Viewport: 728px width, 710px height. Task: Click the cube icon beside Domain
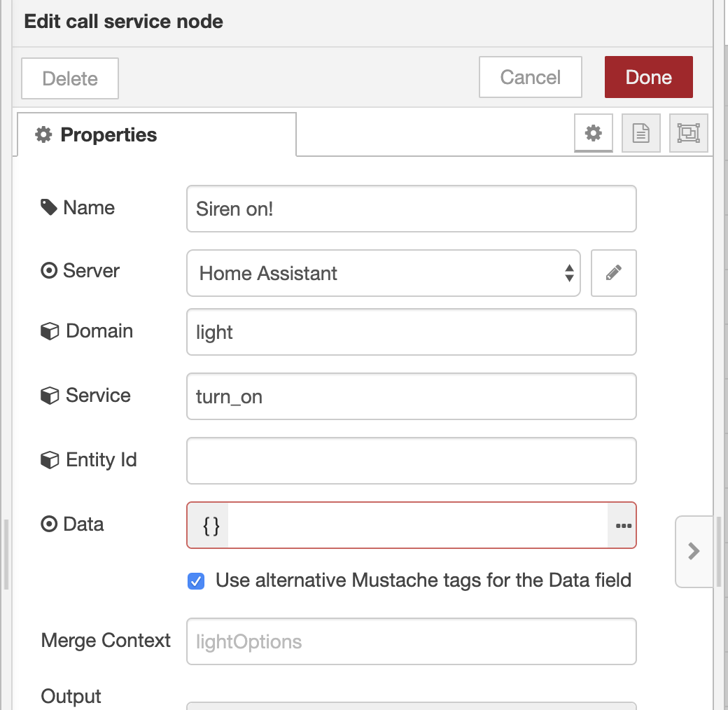[x=49, y=330]
